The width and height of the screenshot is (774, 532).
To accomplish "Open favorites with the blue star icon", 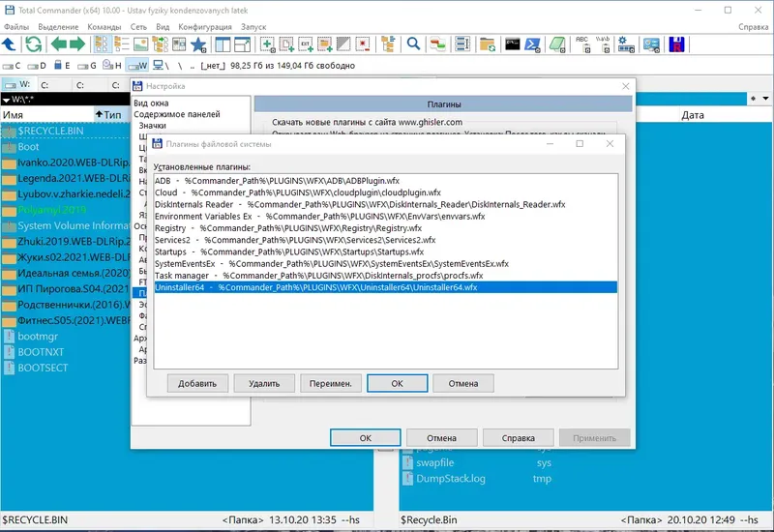I will coord(198,44).
